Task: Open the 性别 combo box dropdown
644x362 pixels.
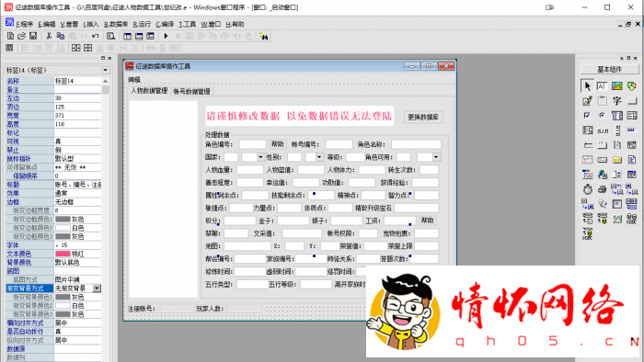Action: 319,157
